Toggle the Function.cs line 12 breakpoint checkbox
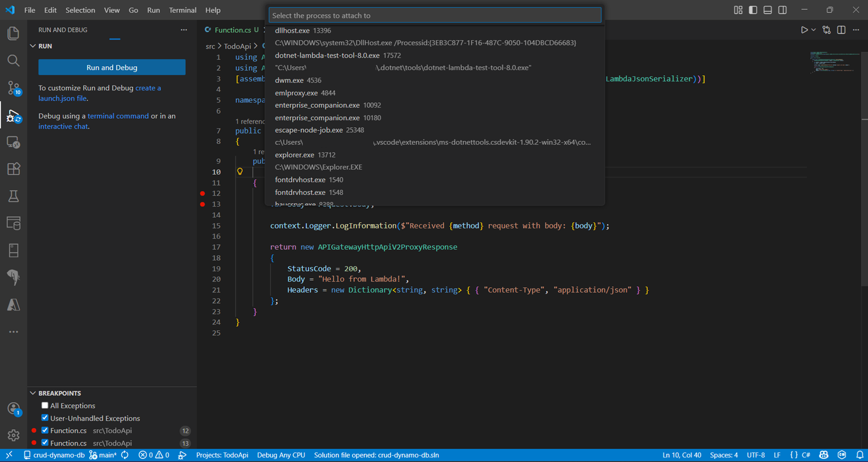The image size is (868, 462). pos(44,430)
